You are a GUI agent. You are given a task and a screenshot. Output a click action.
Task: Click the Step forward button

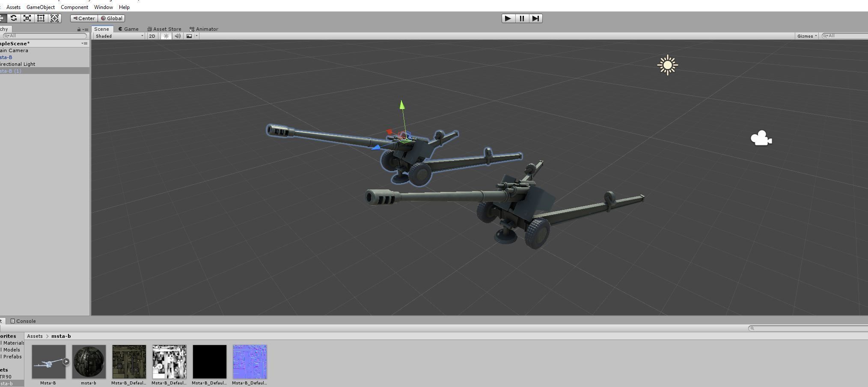535,18
